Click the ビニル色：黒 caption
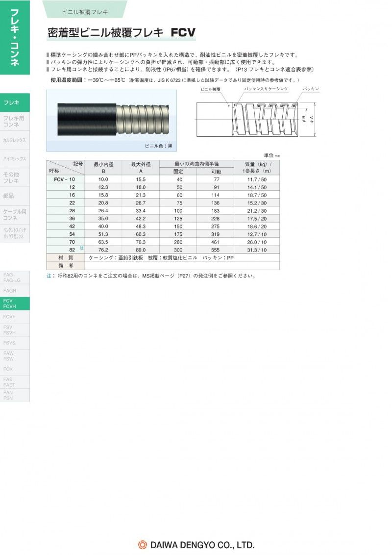Screen dimensions: 392x555 (x=158, y=146)
